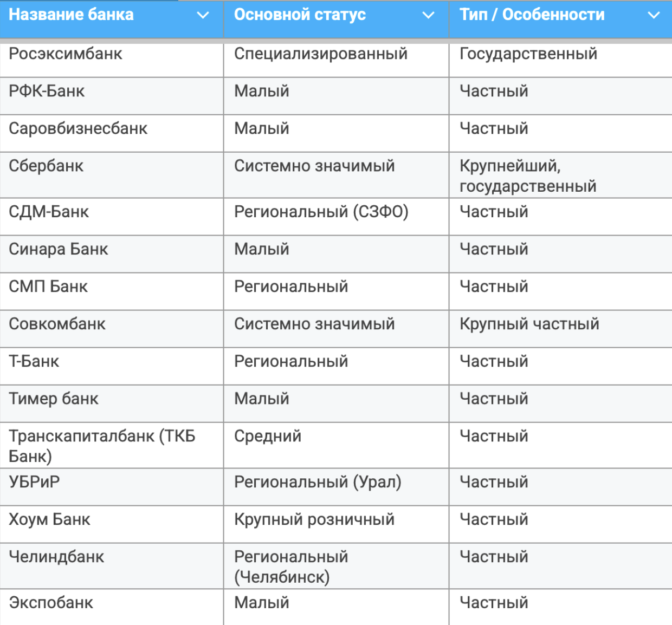
Task: Expand the Основной статус column dropdown arrow
Action: point(429,15)
